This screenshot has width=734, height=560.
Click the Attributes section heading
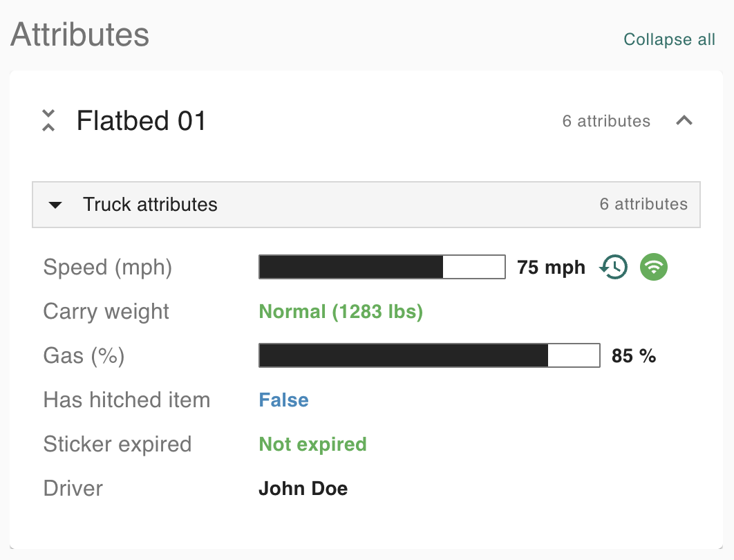point(80,35)
